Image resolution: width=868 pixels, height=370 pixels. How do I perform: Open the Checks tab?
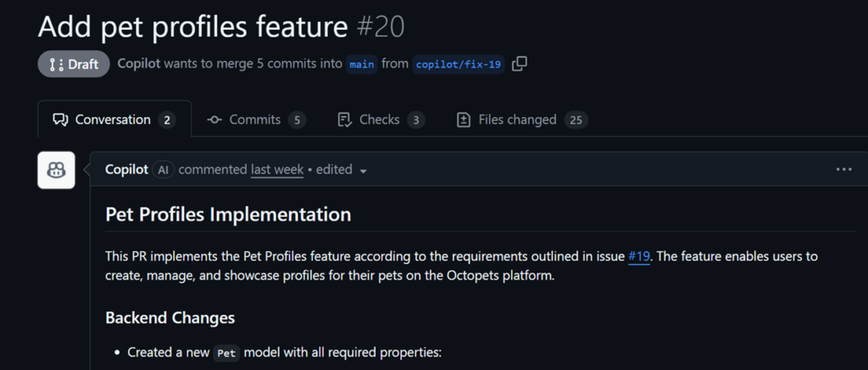coord(380,120)
